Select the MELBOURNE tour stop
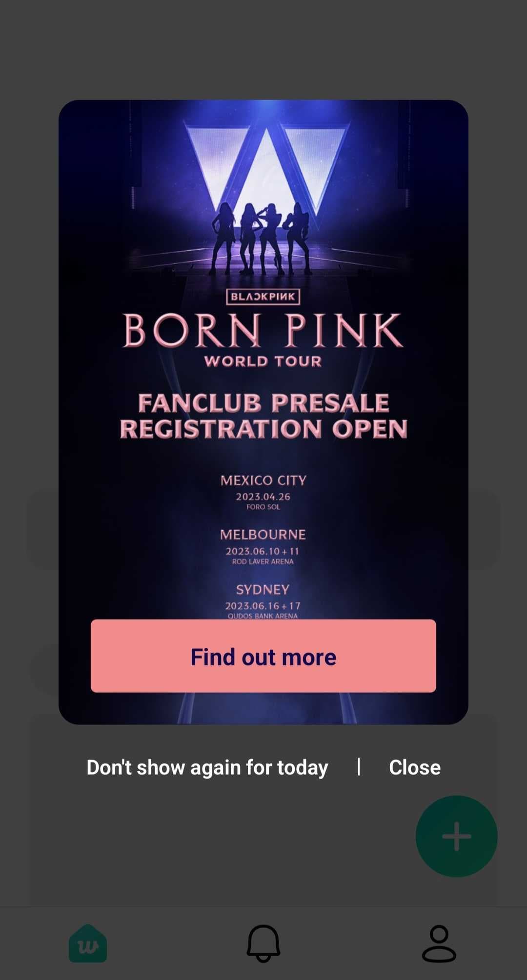 263,535
